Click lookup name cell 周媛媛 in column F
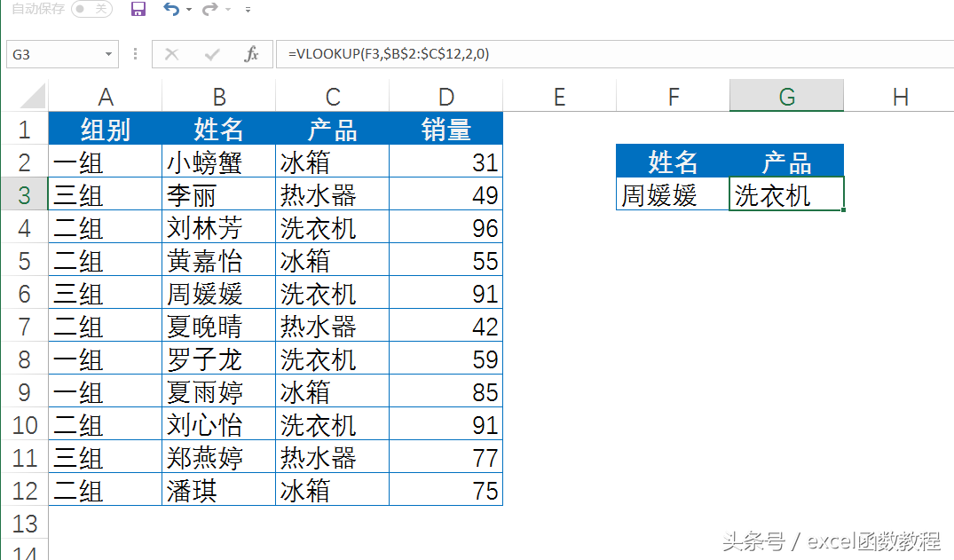954x560 pixels. (x=673, y=194)
